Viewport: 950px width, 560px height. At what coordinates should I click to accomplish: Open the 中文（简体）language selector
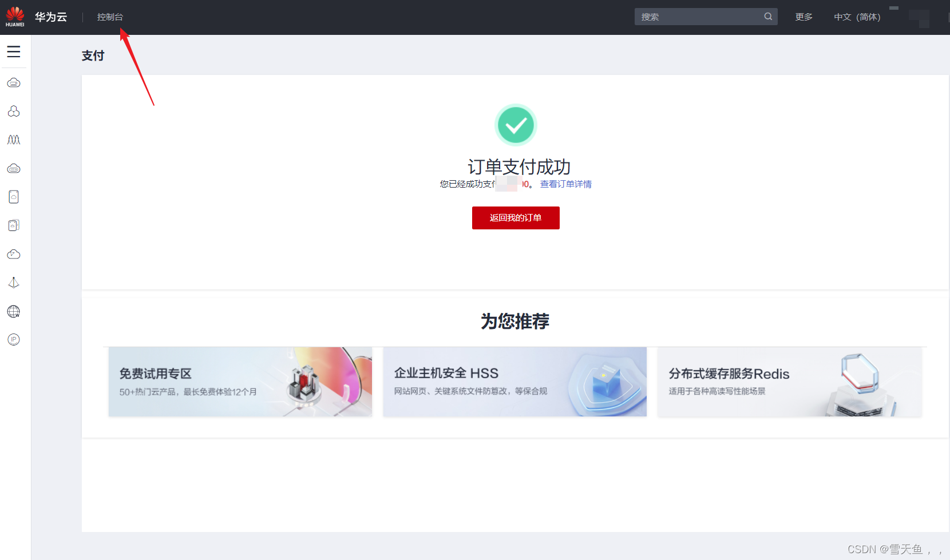point(857,17)
